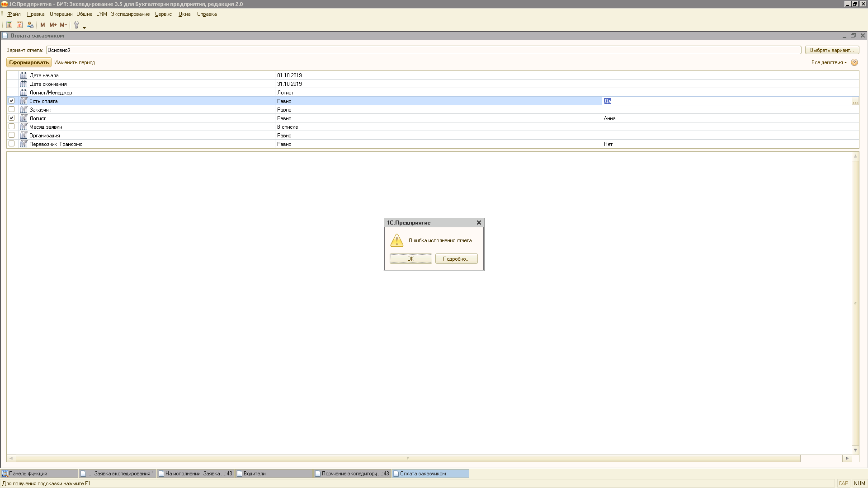
Task: Uncheck the Есть оплата filter checkbox
Action: coord(12,101)
